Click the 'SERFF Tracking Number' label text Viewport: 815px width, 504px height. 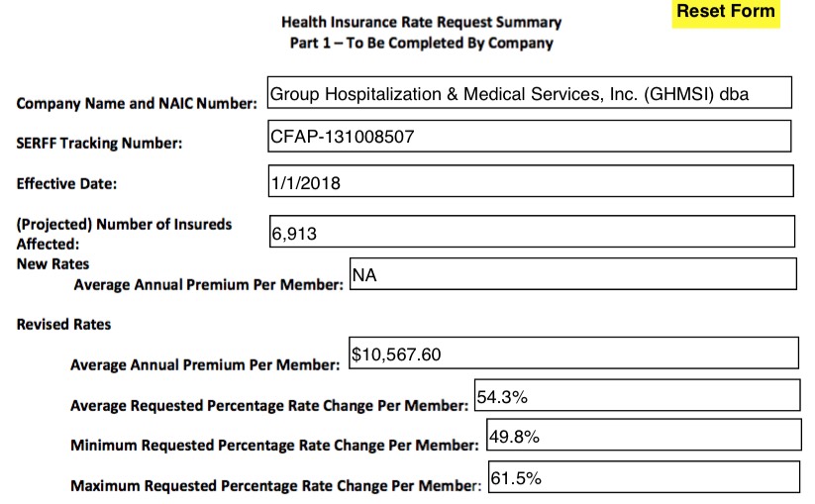click(99, 144)
